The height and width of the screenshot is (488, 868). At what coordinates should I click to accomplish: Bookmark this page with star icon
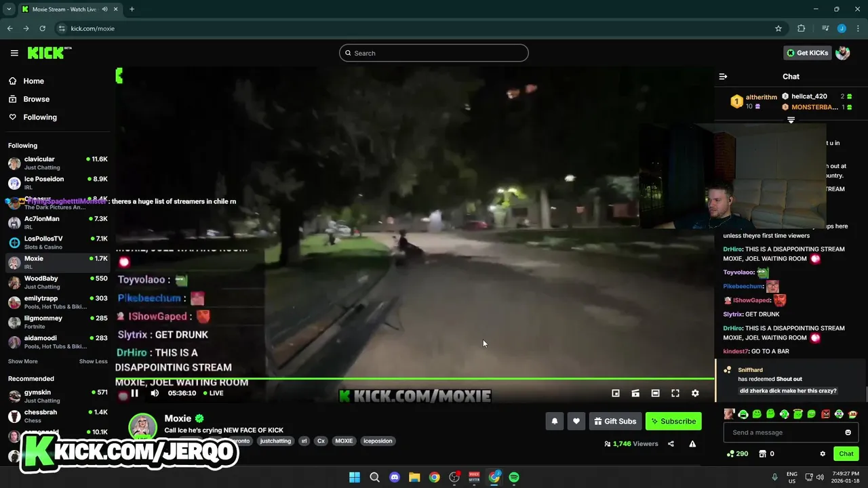click(x=778, y=28)
